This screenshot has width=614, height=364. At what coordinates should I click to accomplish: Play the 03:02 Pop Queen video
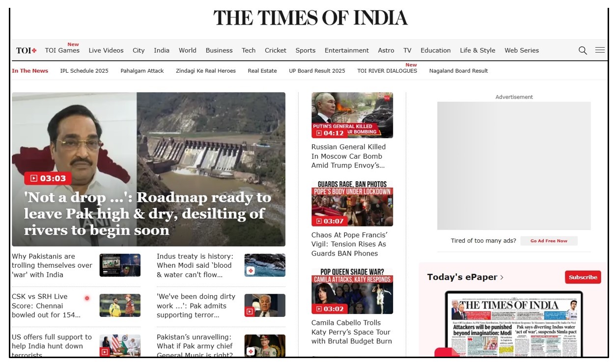[x=330, y=309]
